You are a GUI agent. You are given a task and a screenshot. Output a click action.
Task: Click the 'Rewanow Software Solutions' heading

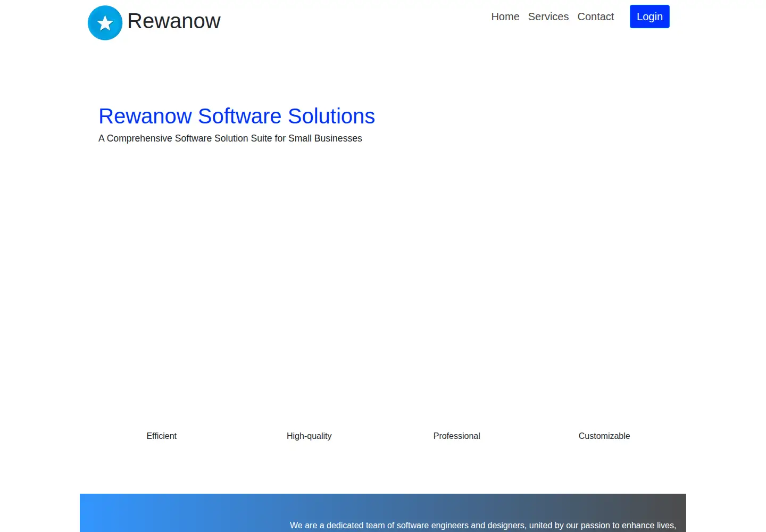(x=237, y=116)
